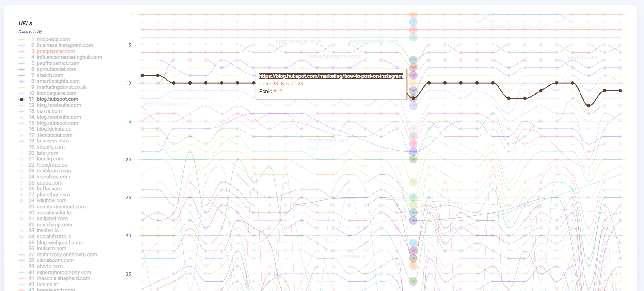Hide marketingdonut.co.uk series
Viewport: 644px width, 291px height.
[x=52, y=87]
